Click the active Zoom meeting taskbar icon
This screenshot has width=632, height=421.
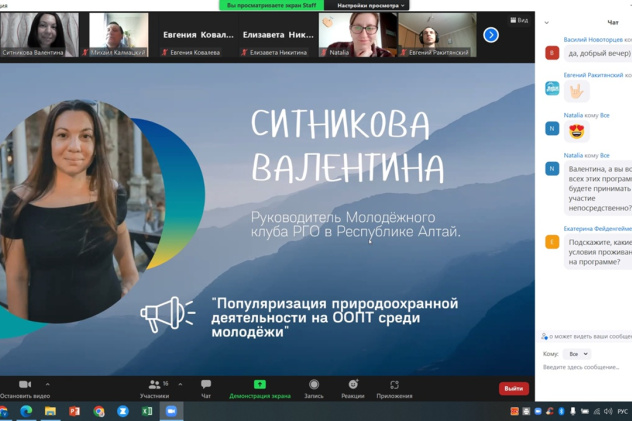171,411
